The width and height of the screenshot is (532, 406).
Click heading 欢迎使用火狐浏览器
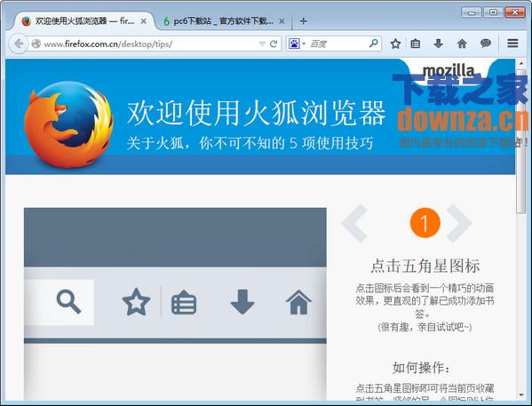coord(256,113)
